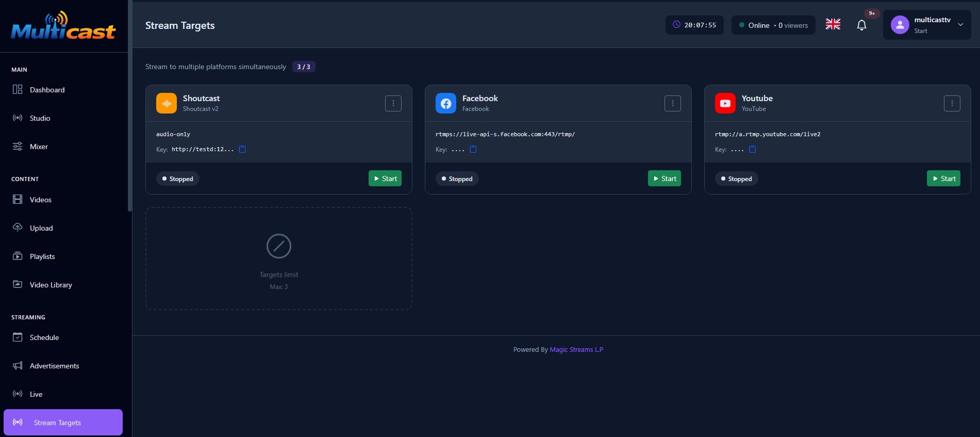Screen dimensions: 980x437
Task: Copy the Shoutcast stream key
Action: point(242,149)
